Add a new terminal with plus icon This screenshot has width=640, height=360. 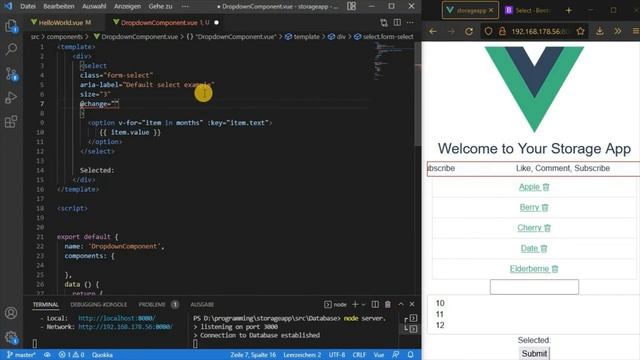click(x=355, y=304)
